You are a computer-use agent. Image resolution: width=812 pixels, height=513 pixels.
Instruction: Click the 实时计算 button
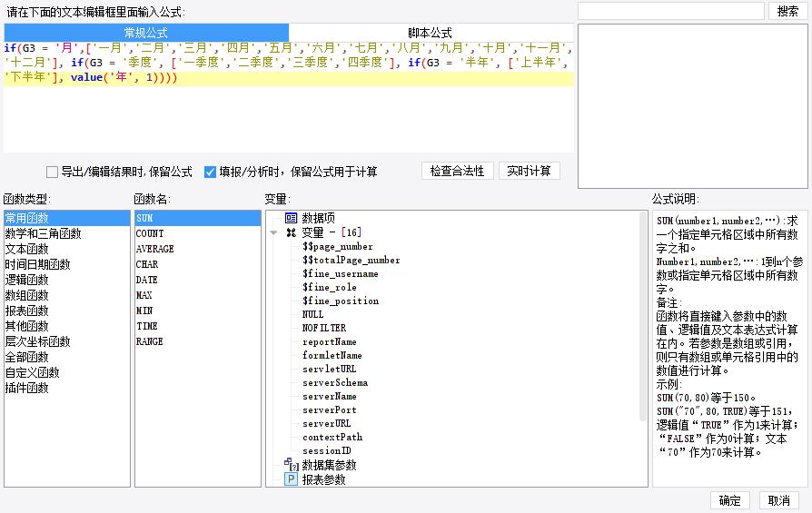click(530, 171)
